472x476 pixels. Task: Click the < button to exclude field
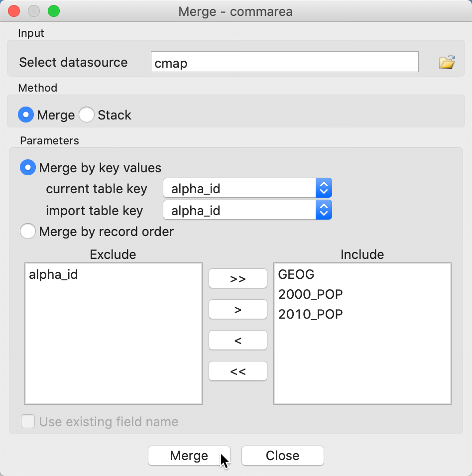pyautogui.click(x=238, y=340)
